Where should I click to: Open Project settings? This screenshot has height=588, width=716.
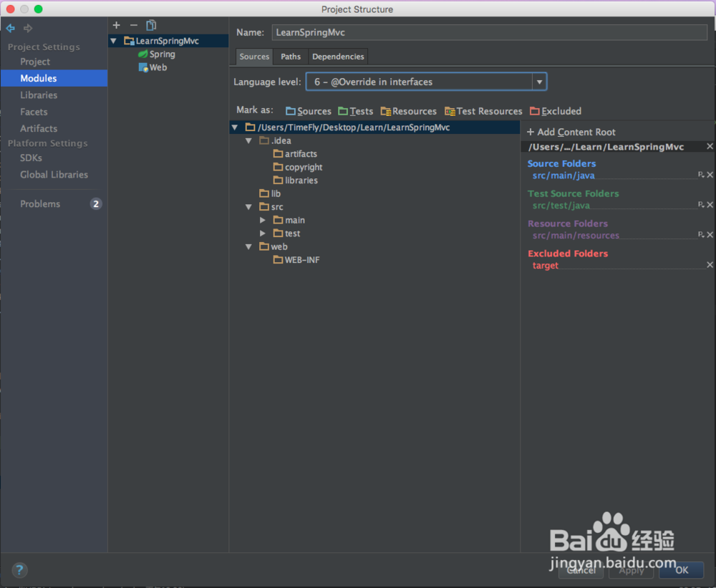[x=35, y=62]
